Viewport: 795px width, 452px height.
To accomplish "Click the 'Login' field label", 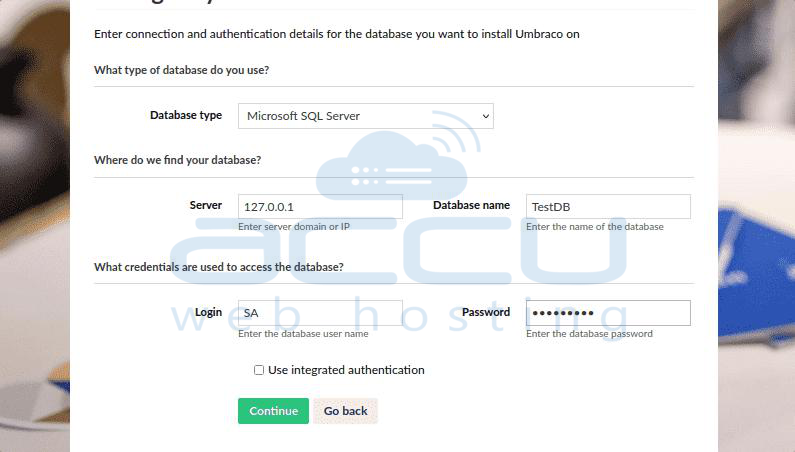I will coord(208,312).
